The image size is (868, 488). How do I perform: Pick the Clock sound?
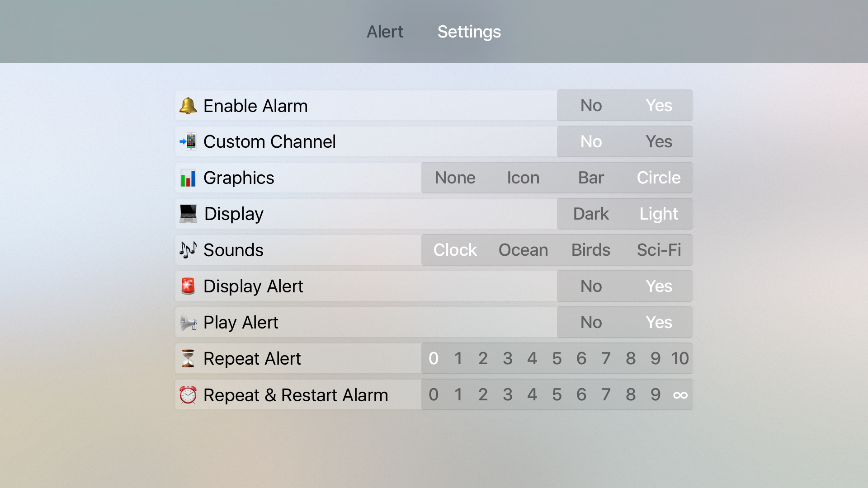tap(455, 250)
